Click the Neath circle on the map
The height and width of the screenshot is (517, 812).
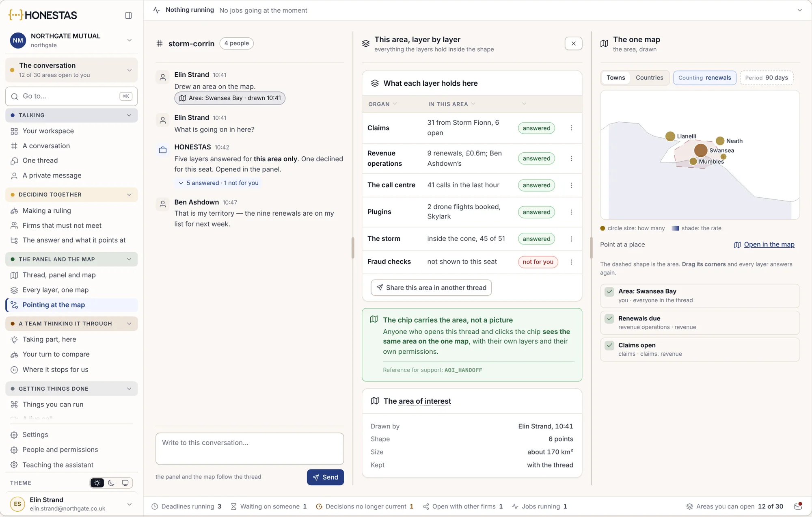click(x=720, y=141)
